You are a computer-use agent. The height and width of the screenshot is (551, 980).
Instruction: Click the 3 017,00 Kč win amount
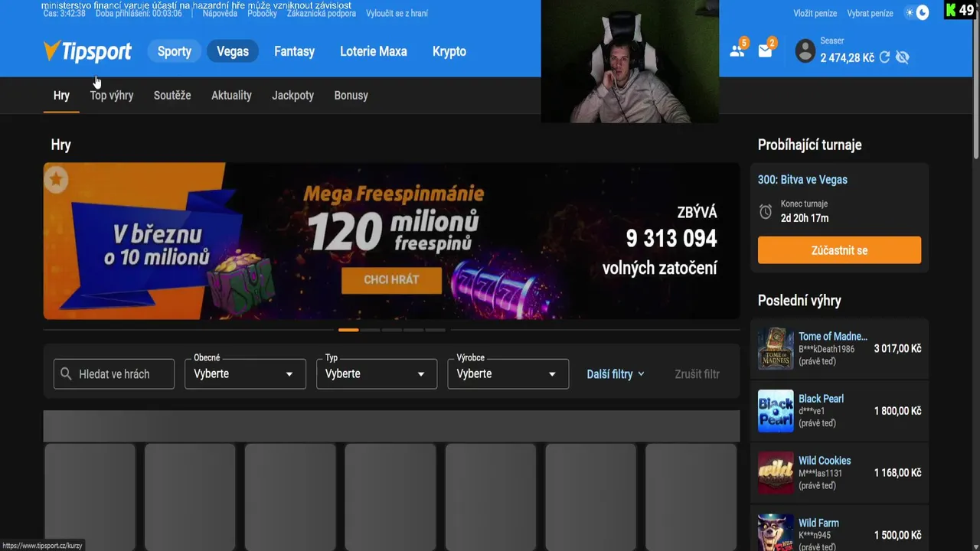coord(897,348)
